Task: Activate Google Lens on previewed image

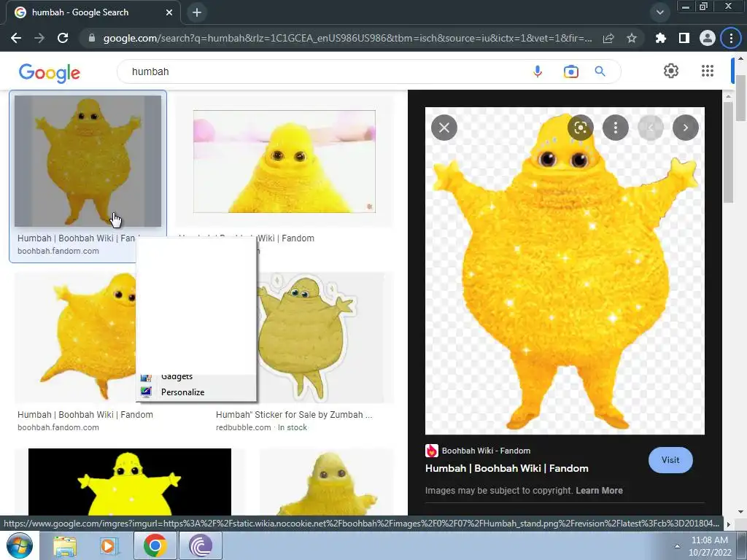Action: (x=580, y=128)
